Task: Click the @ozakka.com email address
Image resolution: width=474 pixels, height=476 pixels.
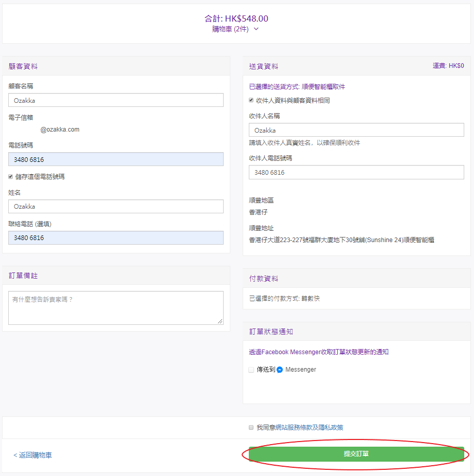Action: pos(60,130)
